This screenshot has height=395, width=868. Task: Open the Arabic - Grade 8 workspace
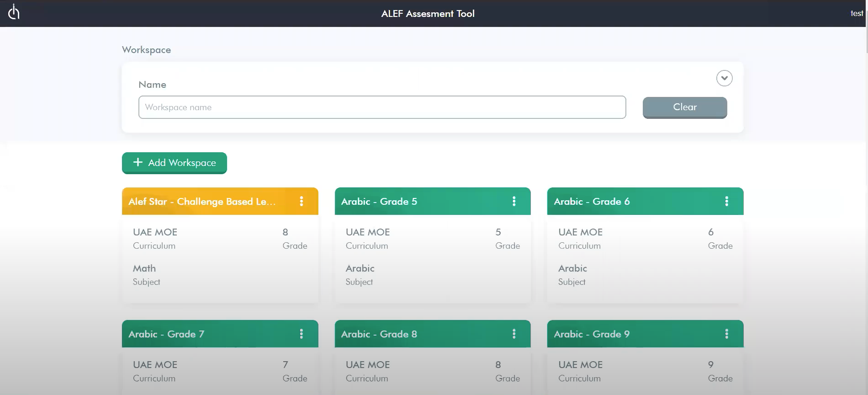(379, 334)
